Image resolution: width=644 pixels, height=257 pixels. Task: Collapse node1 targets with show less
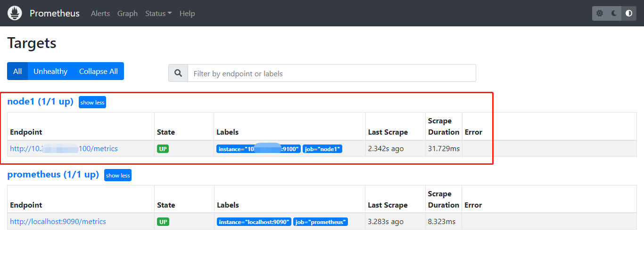click(x=92, y=102)
